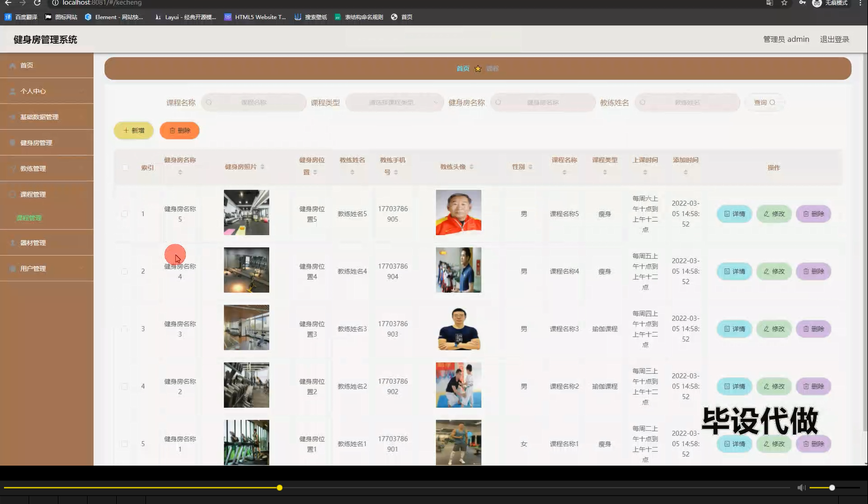Open the 首页 sidebar menu item
This screenshot has width=868, height=504.
click(46, 65)
